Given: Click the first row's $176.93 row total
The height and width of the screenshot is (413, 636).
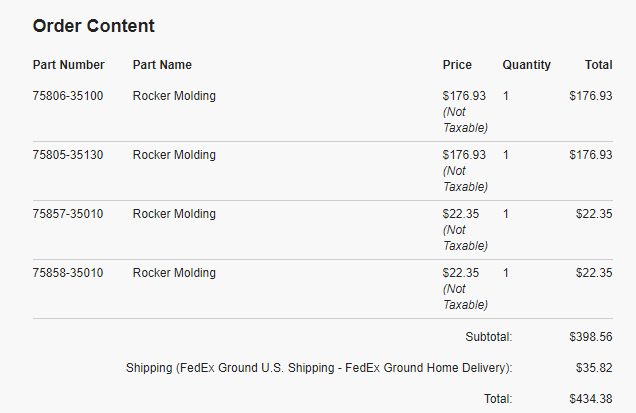Looking at the screenshot, I should pos(591,96).
